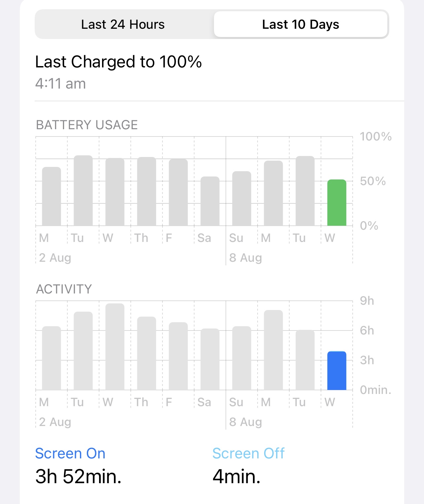Tap second Tuesday battery usage bar

pos(305,191)
